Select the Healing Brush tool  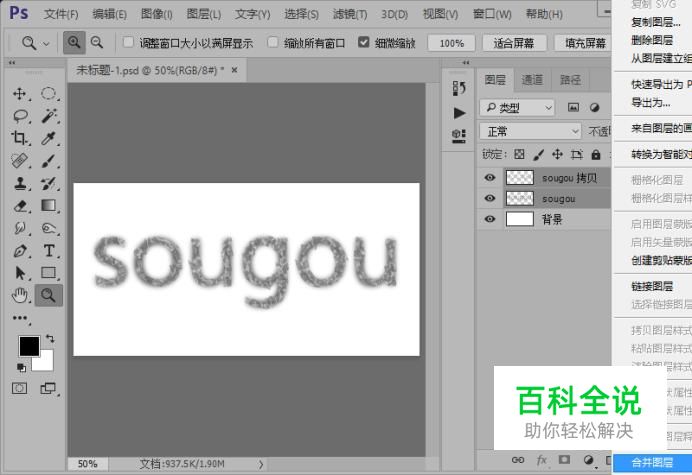[19, 161]
